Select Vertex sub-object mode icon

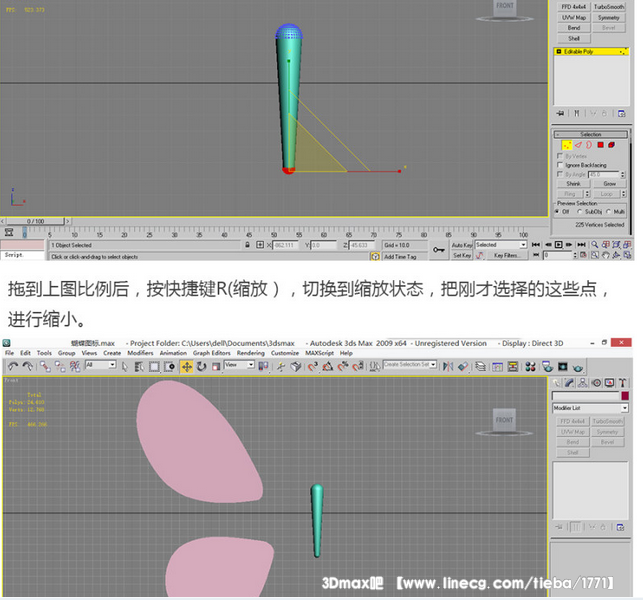pyautogui.click(x=566, y=145)
